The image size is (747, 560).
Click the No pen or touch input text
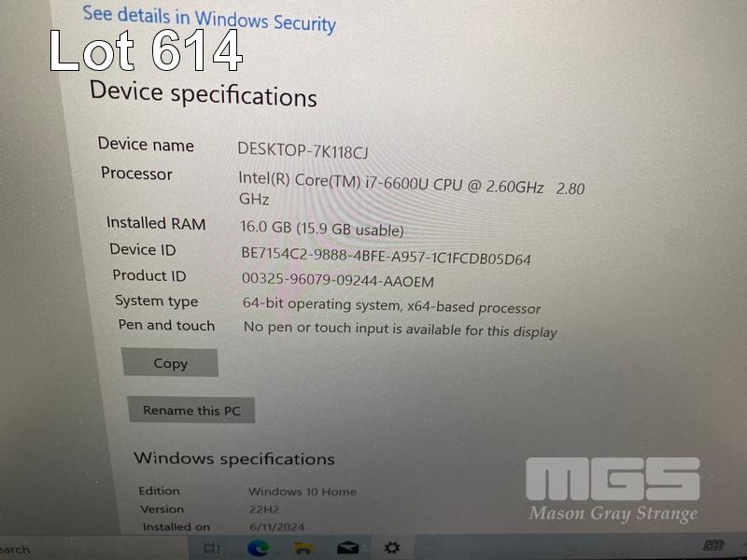[x=401, y=329]
